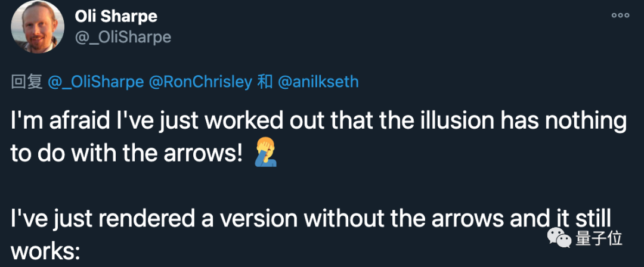This screenshot has height=267, width=644.
Task: Open the @RonChrisley mention link
Action: [x=200, y=82]
